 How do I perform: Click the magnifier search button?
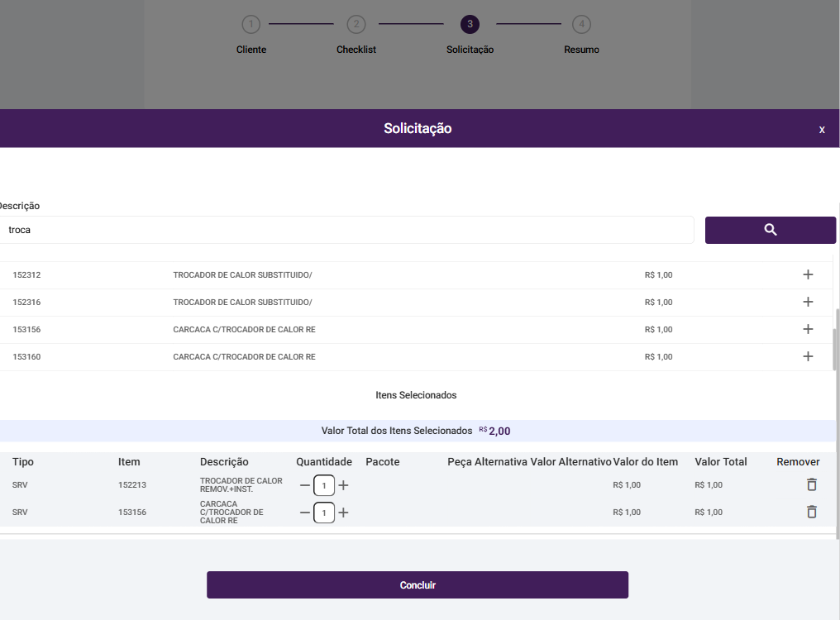click(770, 230)
